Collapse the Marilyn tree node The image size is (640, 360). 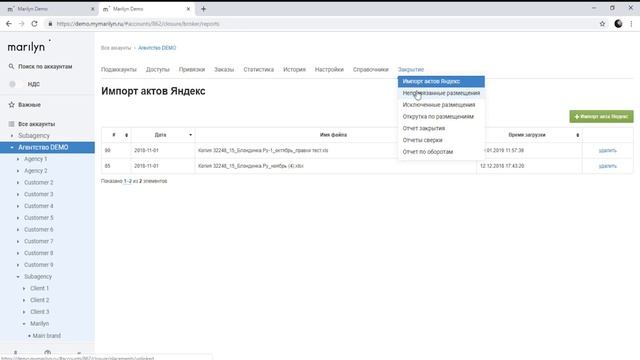(24, 324)
